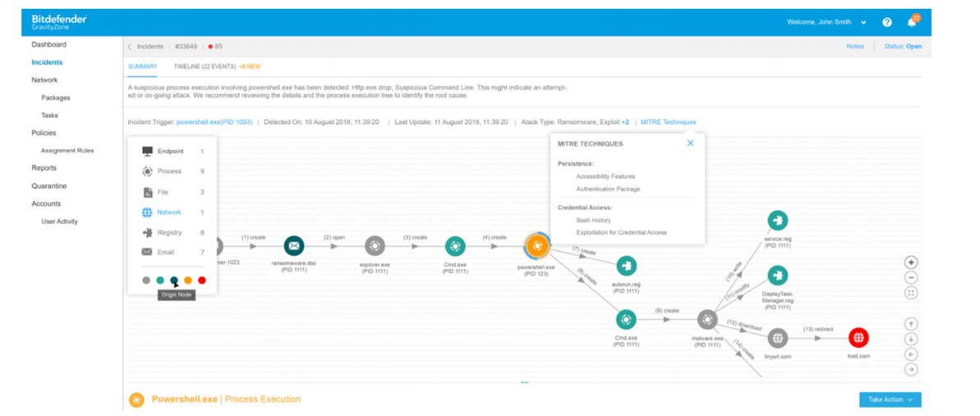This screenshot has height=416, width=980.
Task: Click the Bitdefender GravityZone logo
Action: pyautogui.click(x=59, y=22)
